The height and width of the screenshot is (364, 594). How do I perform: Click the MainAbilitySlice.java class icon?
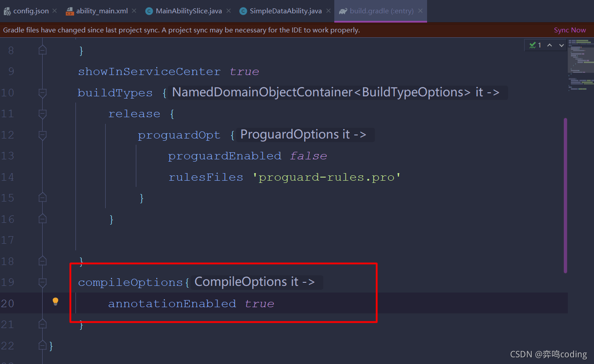149,11
